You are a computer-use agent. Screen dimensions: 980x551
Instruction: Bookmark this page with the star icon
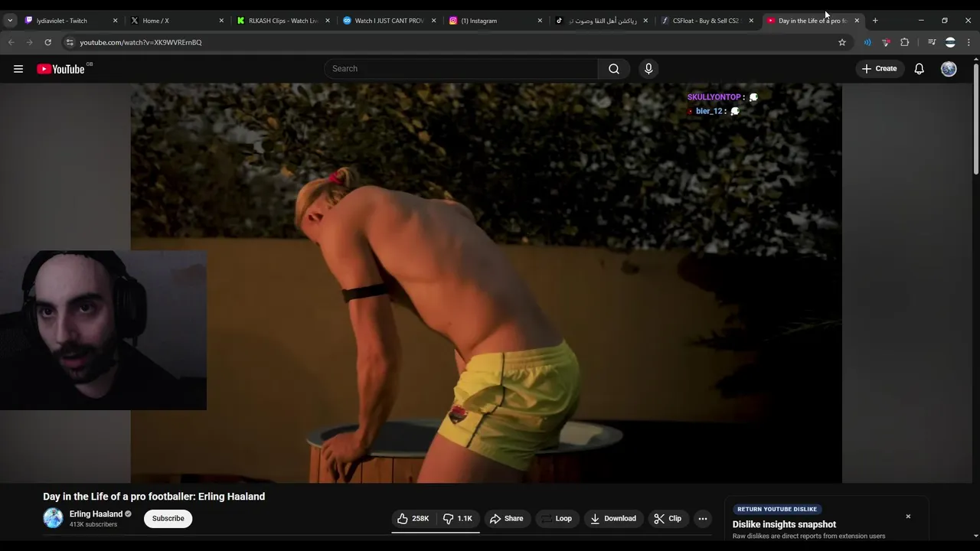[x=842, y=42]
